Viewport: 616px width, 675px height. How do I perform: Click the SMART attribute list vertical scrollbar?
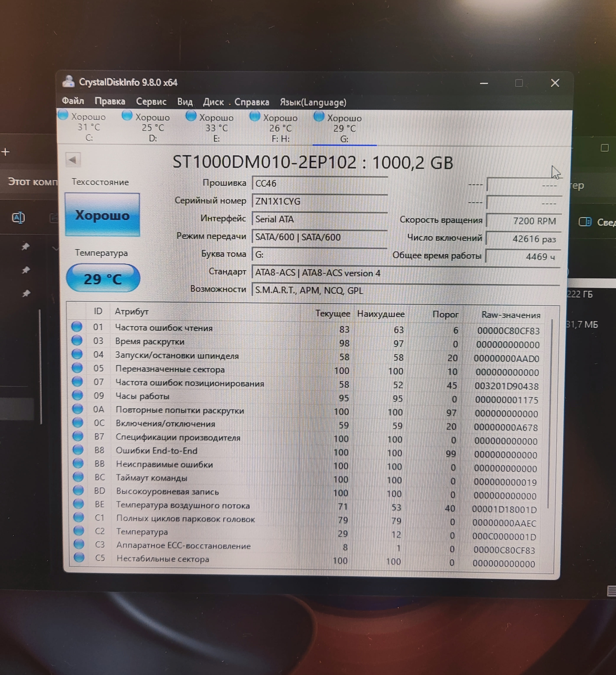click(550, 413)
